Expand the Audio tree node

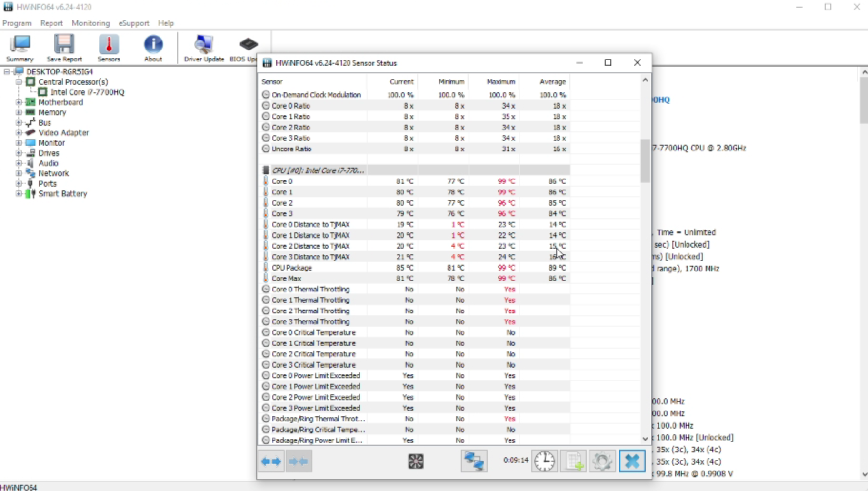coord(19,163)
